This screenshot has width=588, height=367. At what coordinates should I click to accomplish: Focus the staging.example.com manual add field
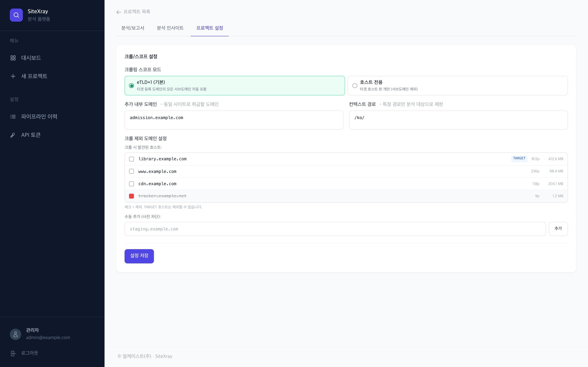coord(335,229)
